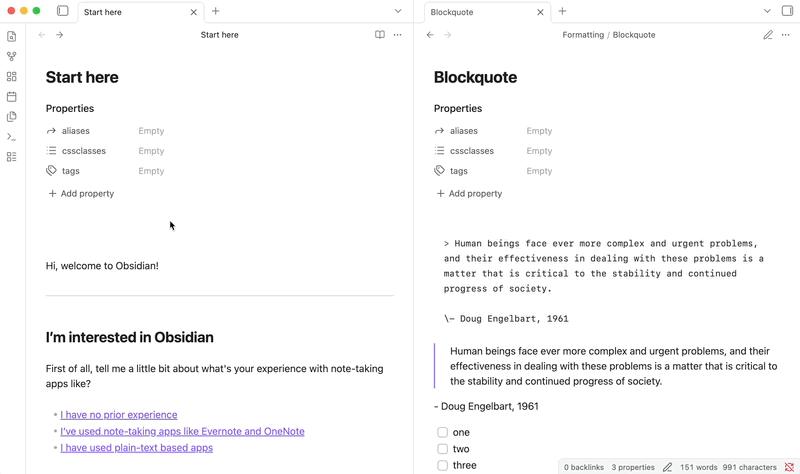
Task: Open the quick switcher icon in ribbon
Action: (x=11, y=37)
